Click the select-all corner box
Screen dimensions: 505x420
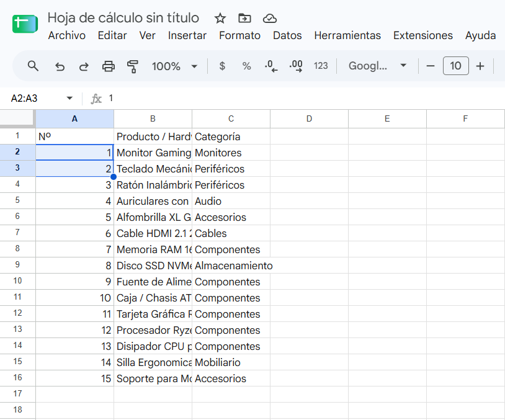(x=17, y=118)
